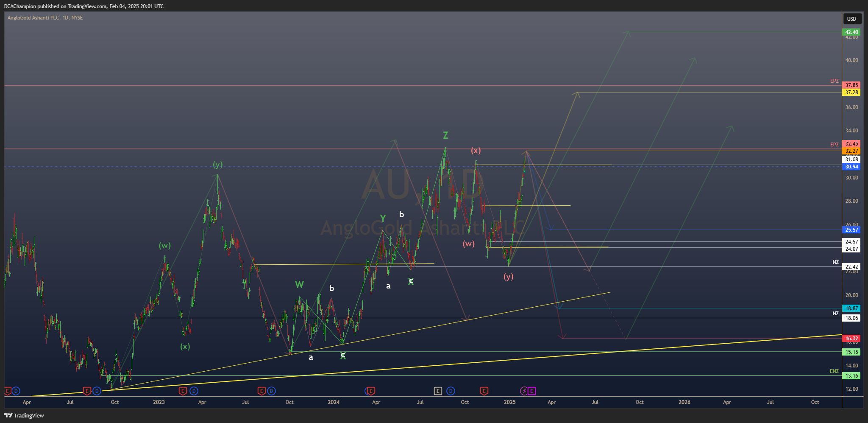Open the dividend D marker before Oct 2024
This screenshot has width=868, height=423.
click(x=451, y=391)
